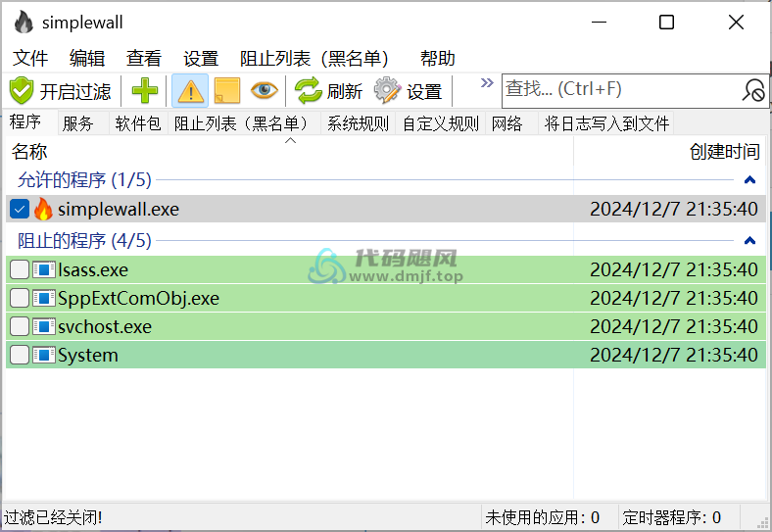Click the orange note log icon

pos(227,91)
